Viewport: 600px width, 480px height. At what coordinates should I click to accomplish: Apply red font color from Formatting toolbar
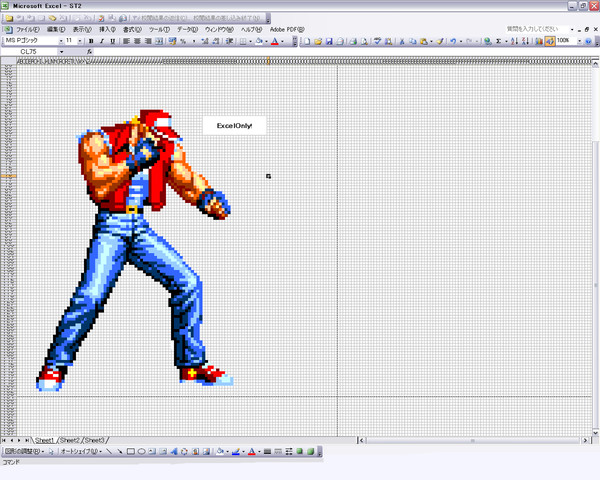[x=274, y=41]
